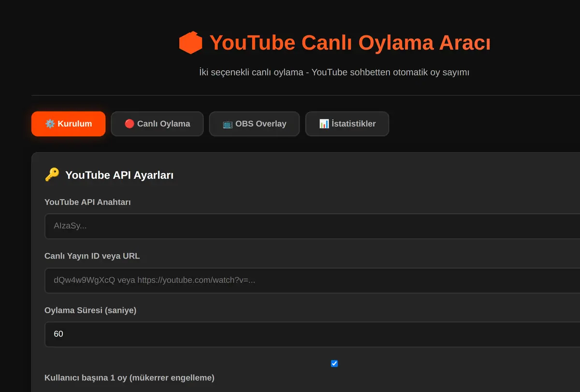
Task: Open the OBS Overlay tab
Action: pyautogui.click(x=254, y=124)
